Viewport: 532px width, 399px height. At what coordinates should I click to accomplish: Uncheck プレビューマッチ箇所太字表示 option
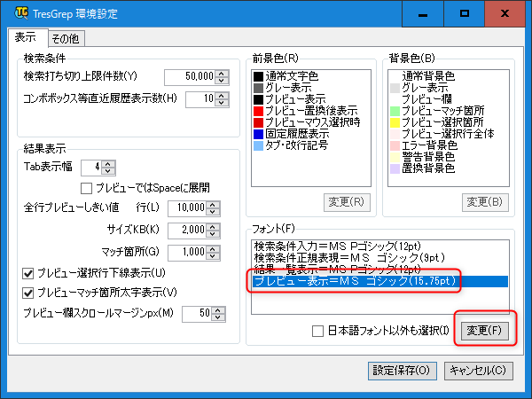28,293
